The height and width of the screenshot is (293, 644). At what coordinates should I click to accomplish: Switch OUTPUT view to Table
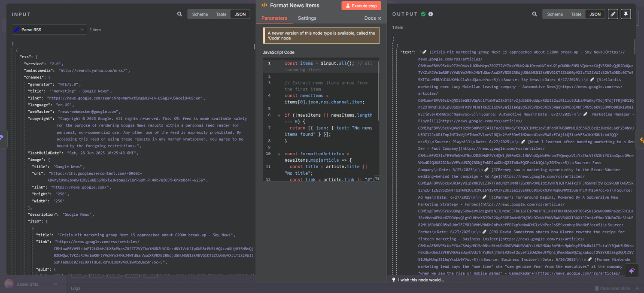576,14
